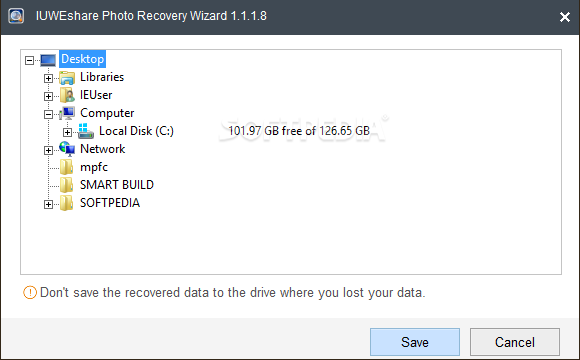The image size is (580, 360).
Task: Expand the Network node
Action: coord(48,150)
